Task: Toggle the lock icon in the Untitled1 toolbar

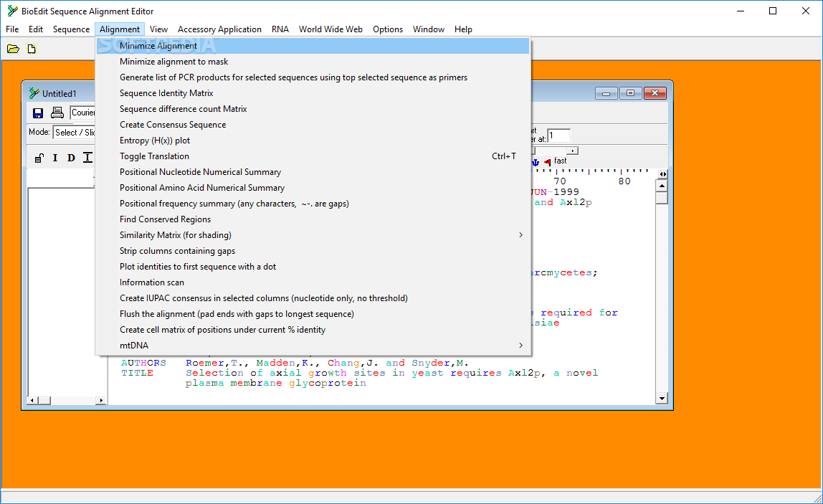Action: (x=39, y=158)
